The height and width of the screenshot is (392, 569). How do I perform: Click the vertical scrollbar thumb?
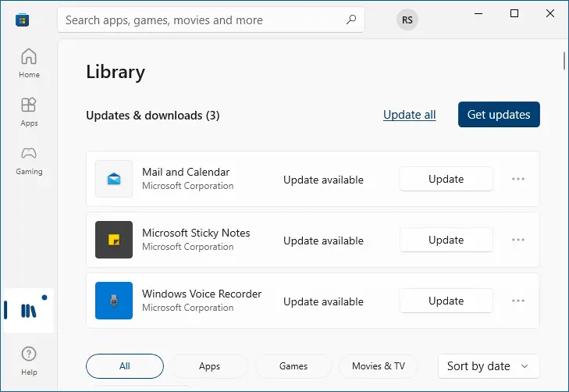click(564, 61)
